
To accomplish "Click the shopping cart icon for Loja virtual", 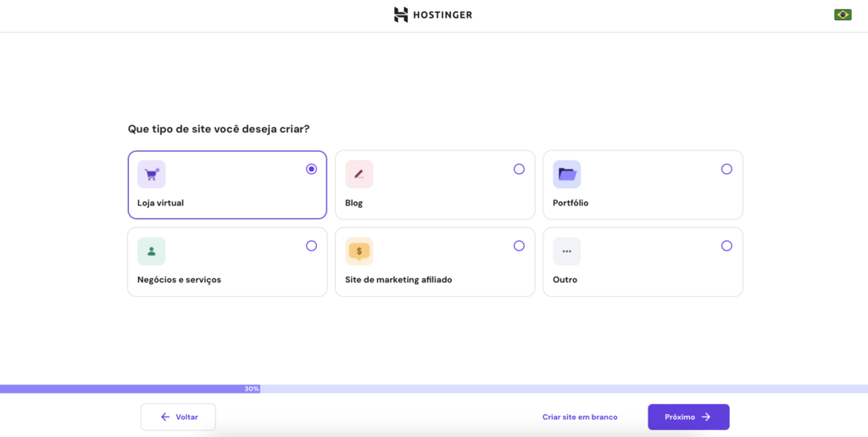I will [x=151, y=175].
